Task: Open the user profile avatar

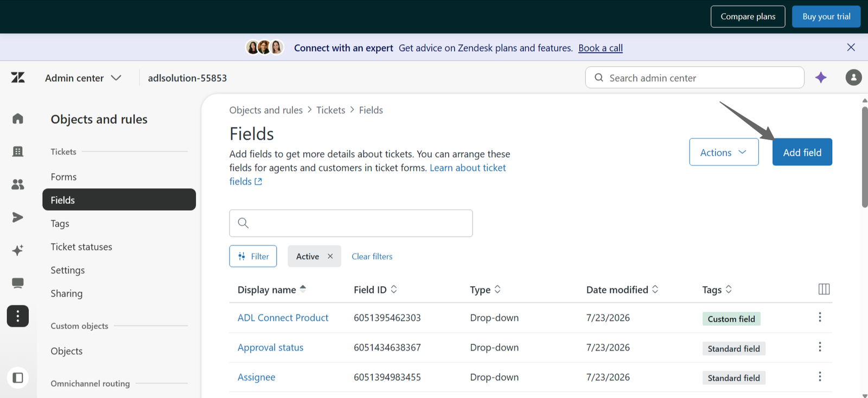Action: (x=853, y=78)
